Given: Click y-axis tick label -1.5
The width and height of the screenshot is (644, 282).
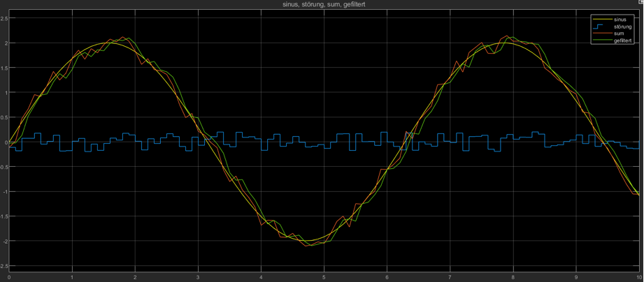Looking at the screenshot, I should coord(4,216).
